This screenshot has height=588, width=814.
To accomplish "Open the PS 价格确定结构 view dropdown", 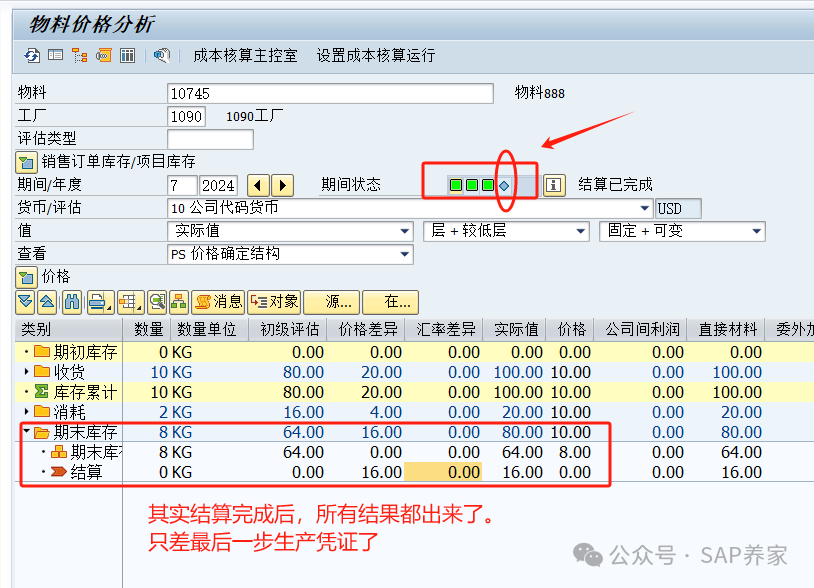I will pyautogui.click(x=404, y=254).
